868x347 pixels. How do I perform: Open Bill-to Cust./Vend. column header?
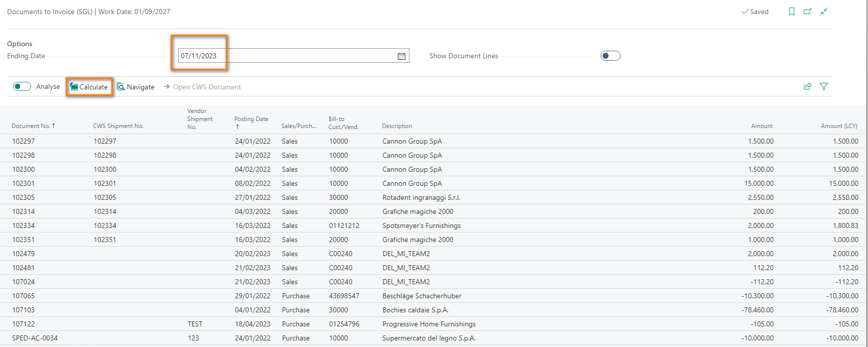pyautogui.click(x=344, y=123)
